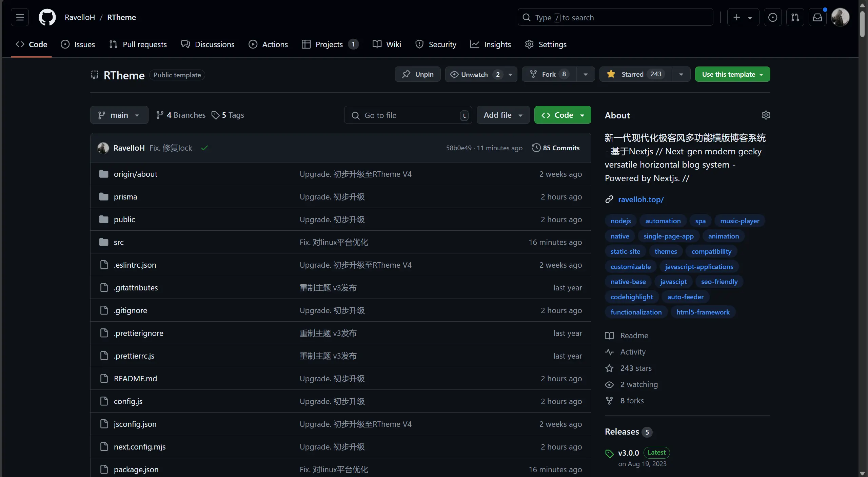
Task: Open the Code tab
Action: click(32, 44)
